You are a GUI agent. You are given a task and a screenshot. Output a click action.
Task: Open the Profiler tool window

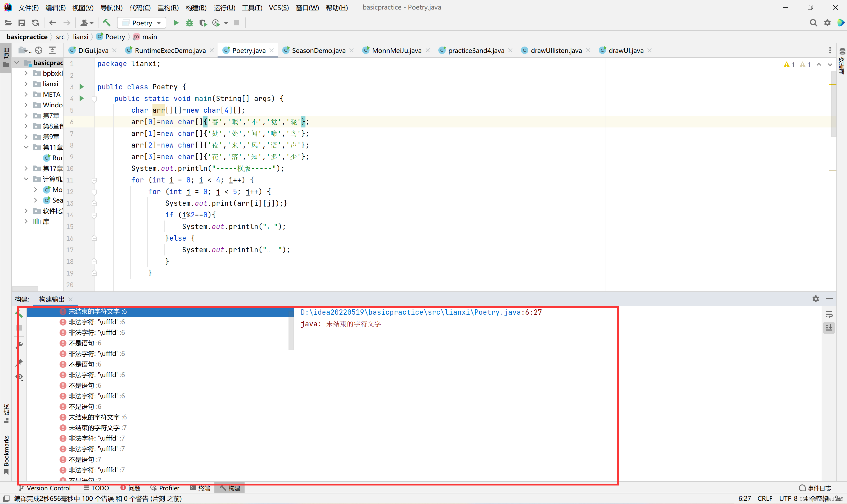pos(165,488)
